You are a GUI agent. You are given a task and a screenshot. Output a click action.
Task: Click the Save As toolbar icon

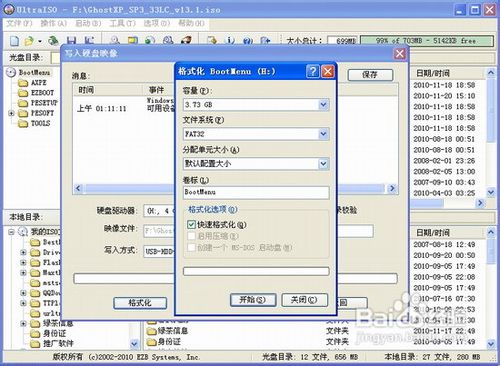[89, 41]
